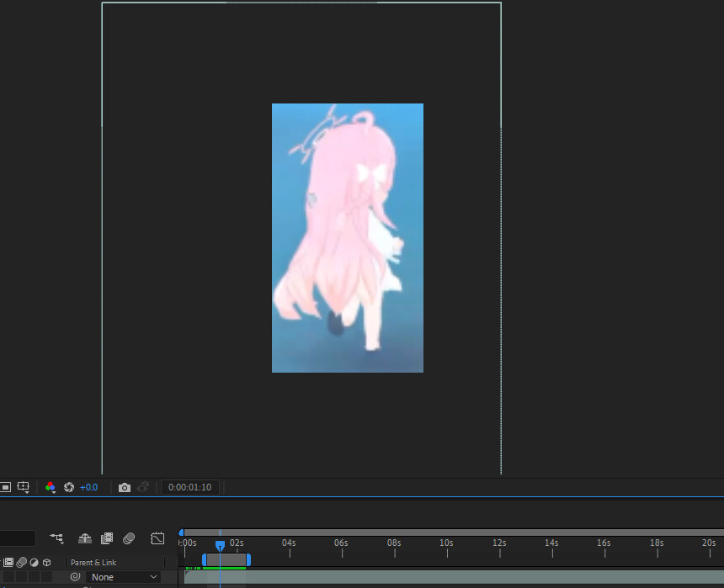This screenshot has width=724, height=588.
Task: Open the Graph Editor
Action: tap(157, 538)
